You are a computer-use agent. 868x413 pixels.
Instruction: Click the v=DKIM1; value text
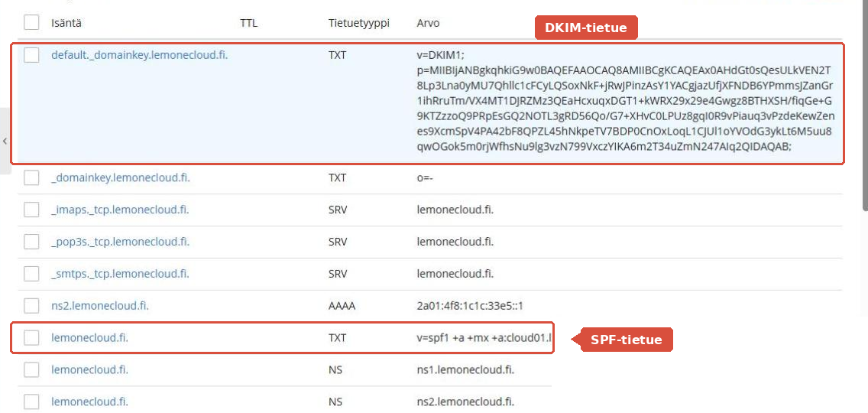441,55
